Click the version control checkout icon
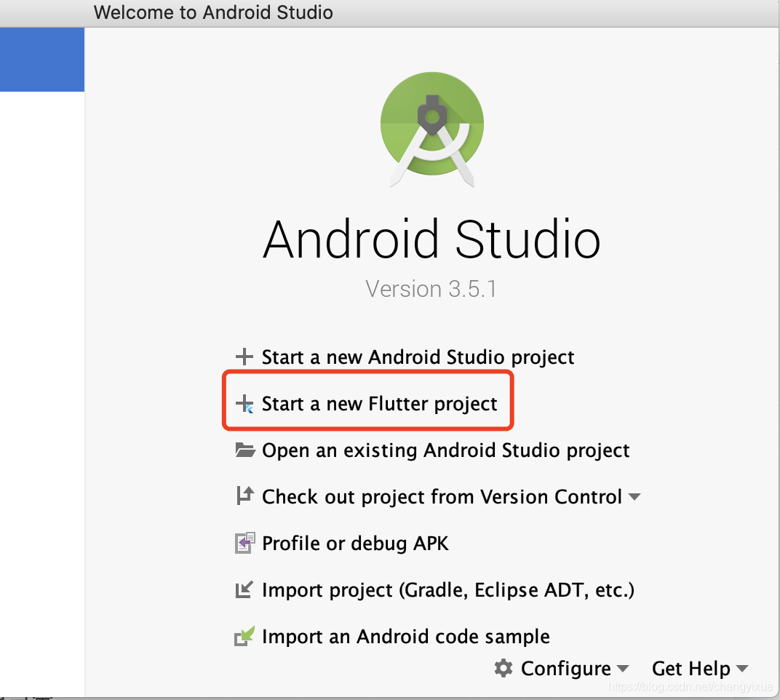780x700 pixels. [244, 496]
